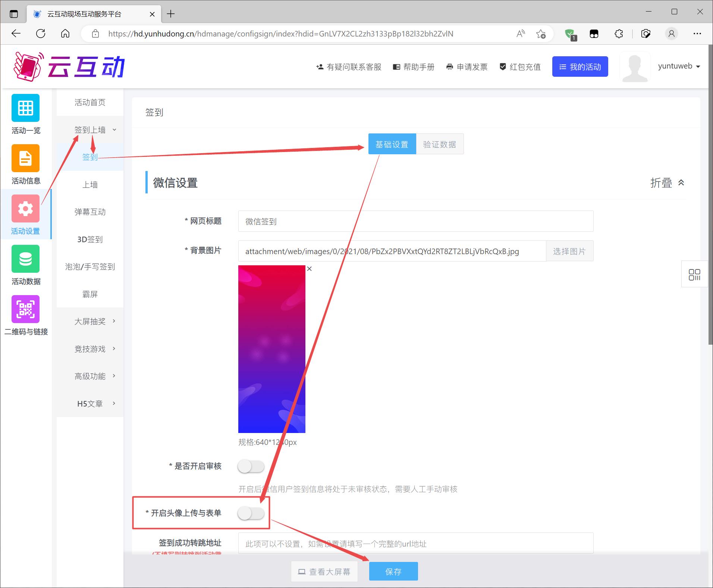The image size is (713, 588).
Task: Click the 活动设置 gear icon
Action: click(25, 209)
